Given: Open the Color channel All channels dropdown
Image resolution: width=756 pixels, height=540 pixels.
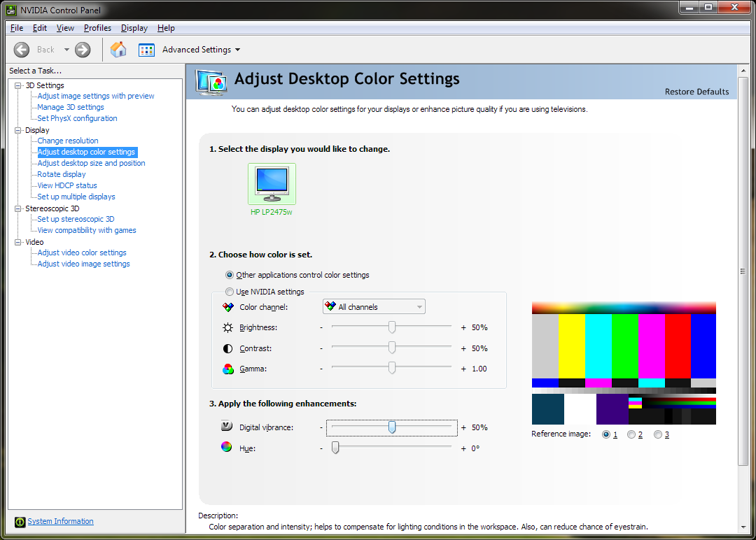Looking at the screenshot, I should (374, 307).
